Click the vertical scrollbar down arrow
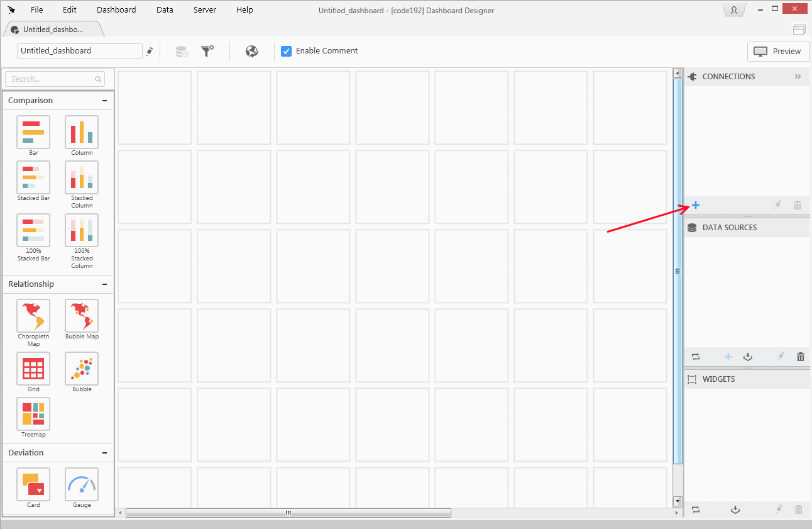This screenshot has height=529, width=812. click(678, 501)
